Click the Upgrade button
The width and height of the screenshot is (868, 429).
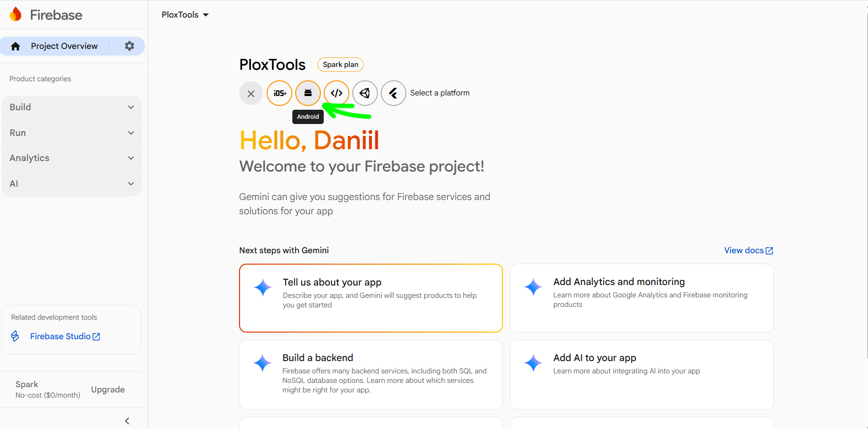108,390
